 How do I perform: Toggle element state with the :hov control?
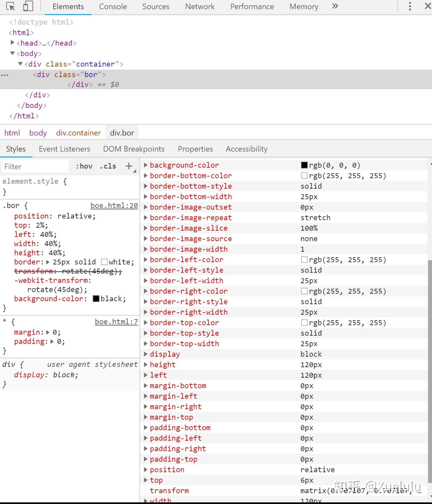[x=84, y=166]
